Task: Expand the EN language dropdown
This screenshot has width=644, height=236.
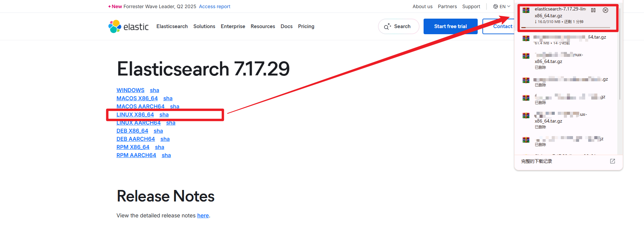Action: coord(502,6)
